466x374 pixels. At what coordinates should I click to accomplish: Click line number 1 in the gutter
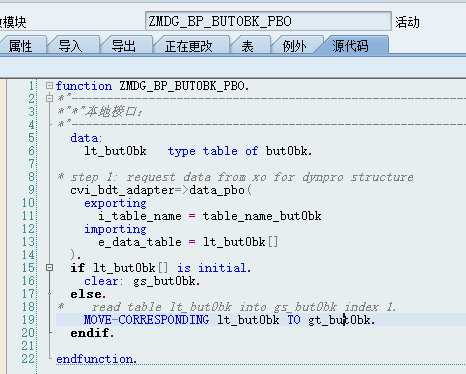31,86
